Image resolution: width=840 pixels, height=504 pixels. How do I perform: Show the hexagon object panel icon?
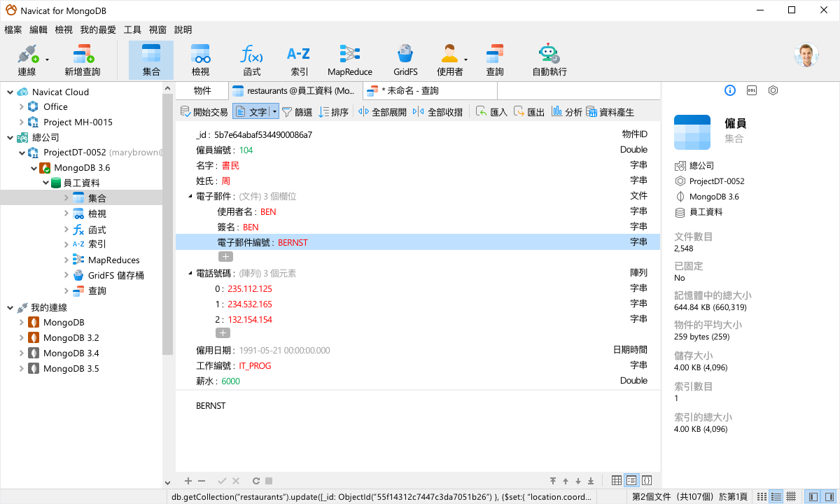point(773,90)
